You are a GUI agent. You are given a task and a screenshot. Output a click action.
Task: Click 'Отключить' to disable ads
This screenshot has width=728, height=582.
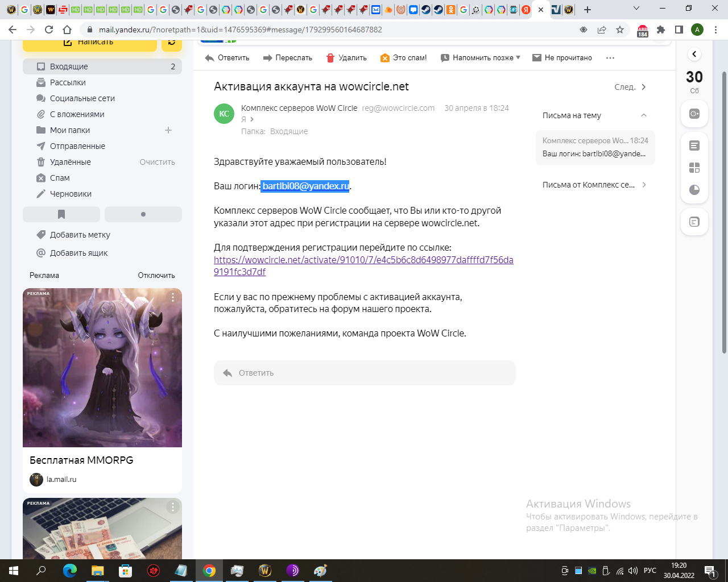(x=156, y=276)
